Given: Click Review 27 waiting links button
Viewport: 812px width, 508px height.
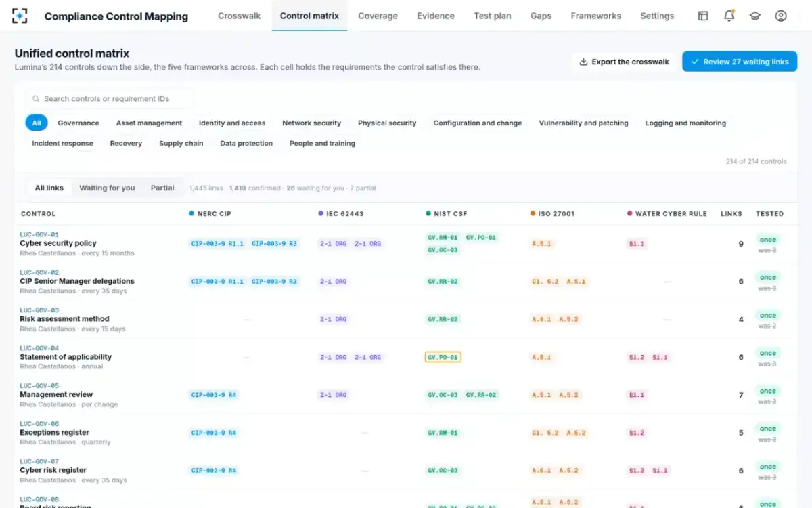Looking at the screenshot, I should pyautogui.click(x=740, y=62).
